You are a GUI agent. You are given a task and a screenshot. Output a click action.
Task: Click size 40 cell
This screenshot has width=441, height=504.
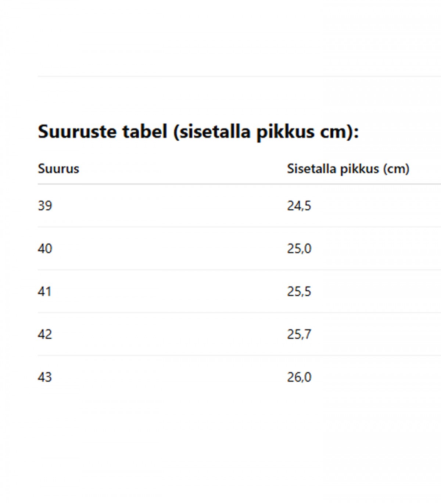[45, 249]
